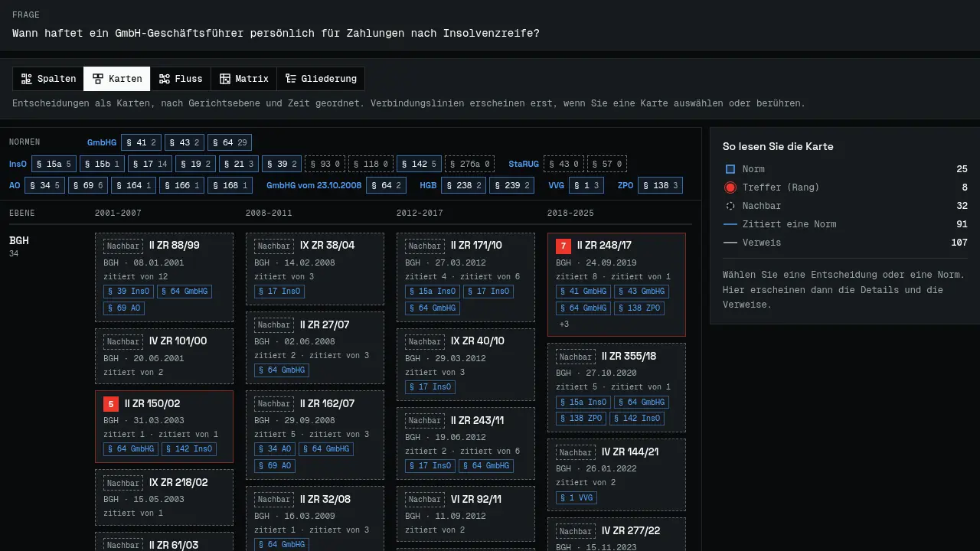Switch to the Gliederung tab
Viewport: 980px width, 551px height.
(x=321, y=79)
